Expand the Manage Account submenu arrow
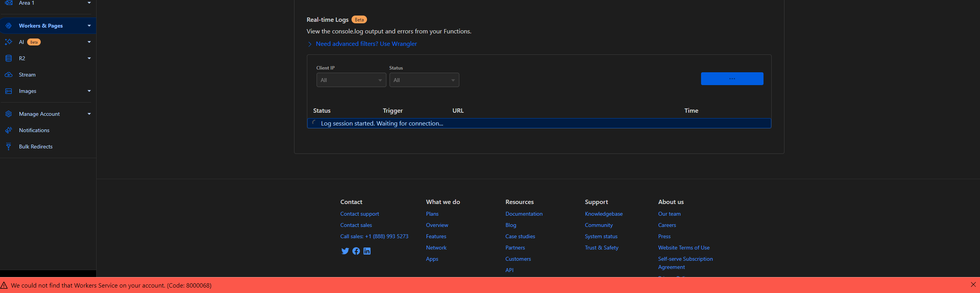The width and height of the screenshot is (980, 293). (89, 114)
